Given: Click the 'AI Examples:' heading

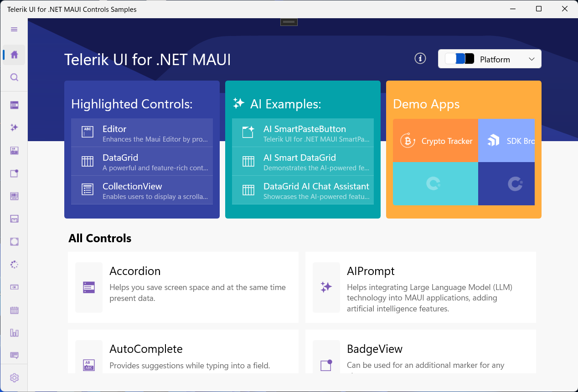Looking at the screenshot, I should click(x=286, y=104).
